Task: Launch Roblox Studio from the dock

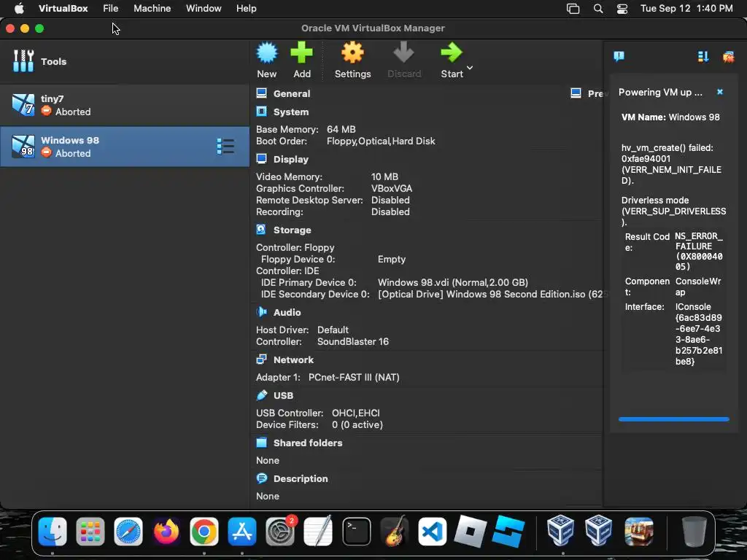Action: pyautogui.click(x=508, y=532)
